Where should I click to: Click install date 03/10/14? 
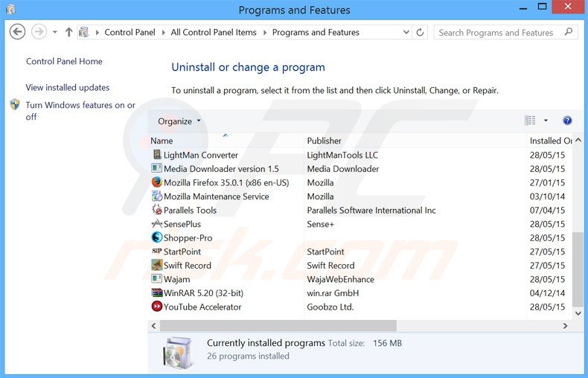(547, 196)
